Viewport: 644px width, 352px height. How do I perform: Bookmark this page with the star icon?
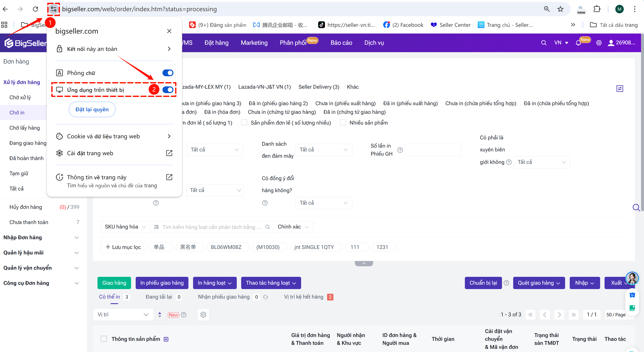pyautogui.click(x=560, y=9)
